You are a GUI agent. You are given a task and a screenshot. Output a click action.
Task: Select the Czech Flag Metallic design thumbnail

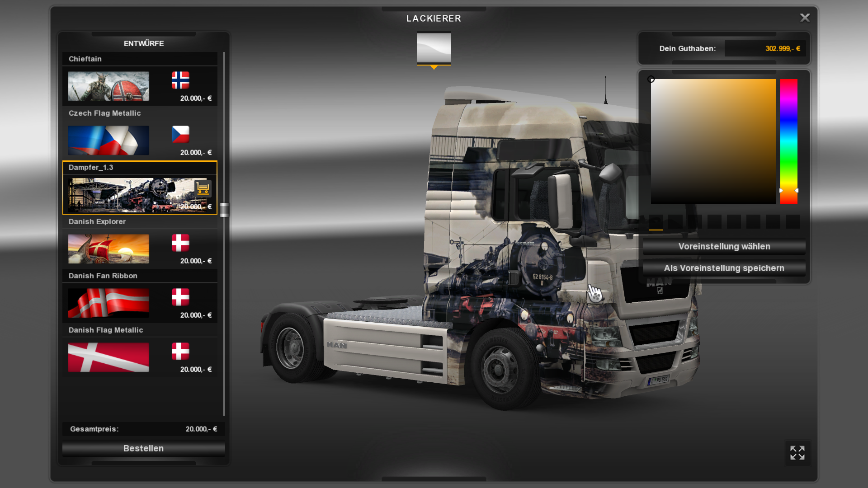(108, 141)
